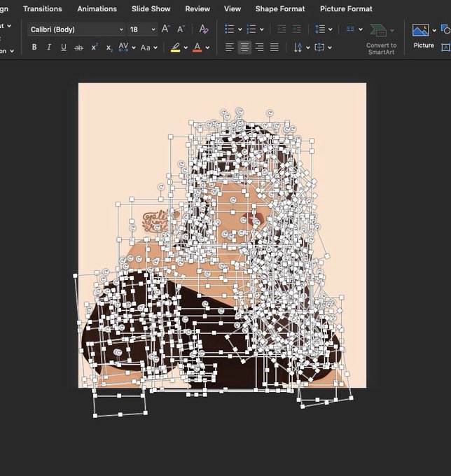Increase list indent level

click(x=296, y=29)
